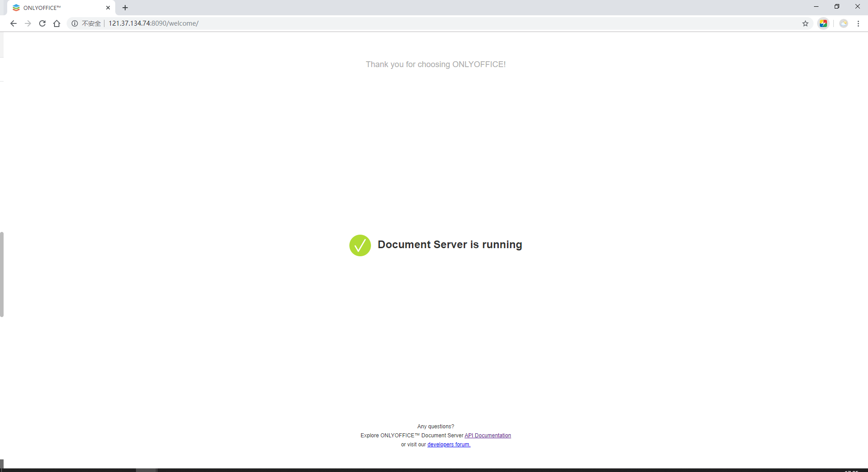This screenshot has width=868, height=472.
Task: Close the browser window
Action: pyautogui.click(x=858, y=7)
